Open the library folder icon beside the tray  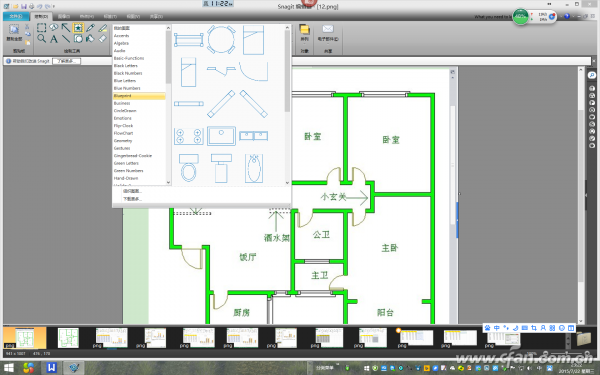(x=584, y=339)
